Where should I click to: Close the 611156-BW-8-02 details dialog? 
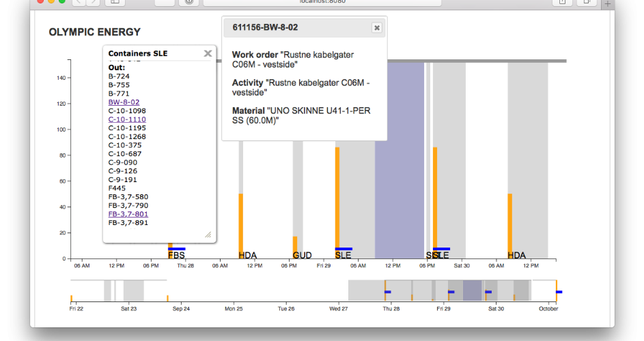[x=376, y=28]
